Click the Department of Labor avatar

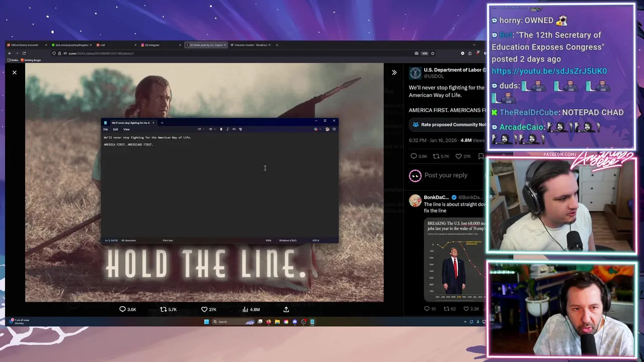pyautogui.click(x=415, y=73)
